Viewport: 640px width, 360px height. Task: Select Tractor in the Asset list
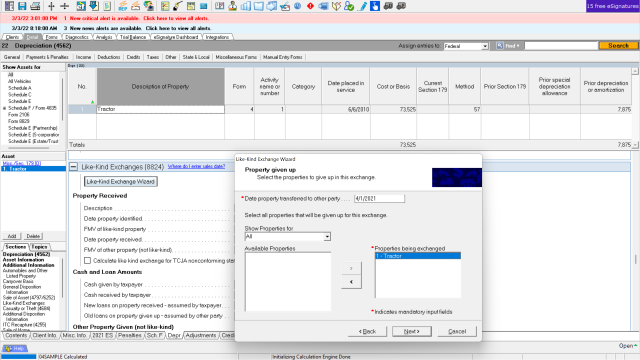[x=33, y=169]
